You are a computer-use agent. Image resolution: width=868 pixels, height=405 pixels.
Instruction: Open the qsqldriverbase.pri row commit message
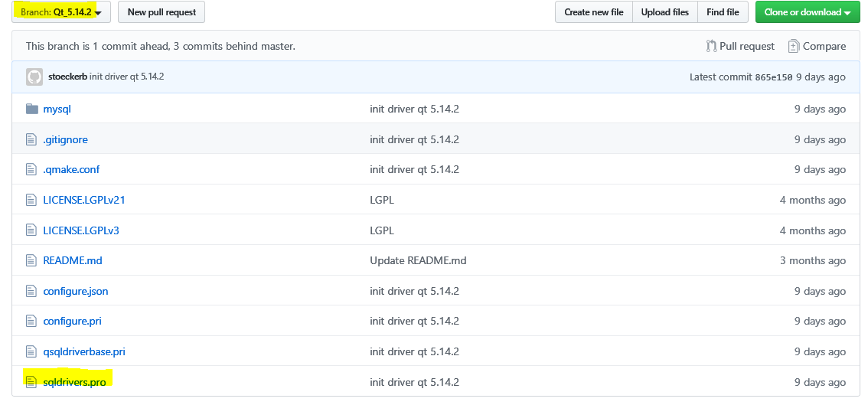tap(414, 351)
